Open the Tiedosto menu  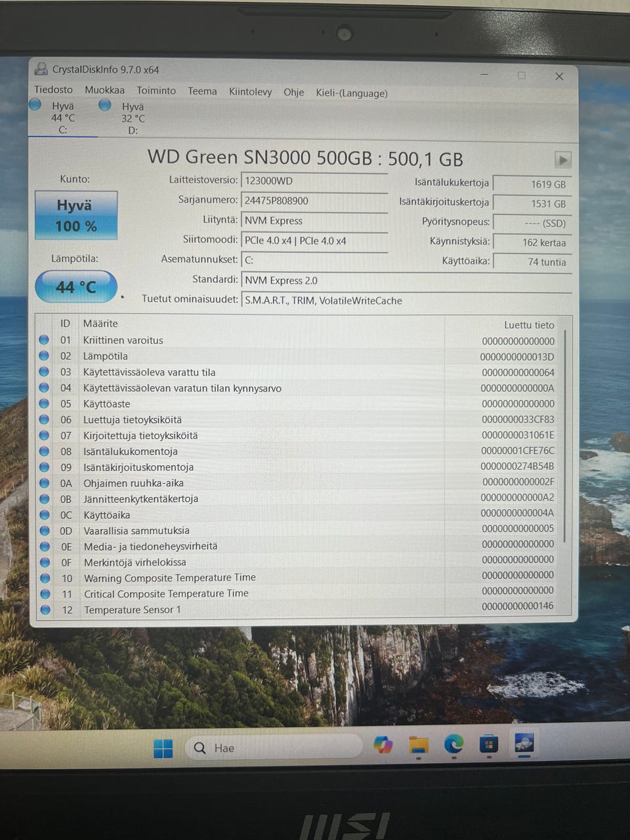(x=53, y=90)
